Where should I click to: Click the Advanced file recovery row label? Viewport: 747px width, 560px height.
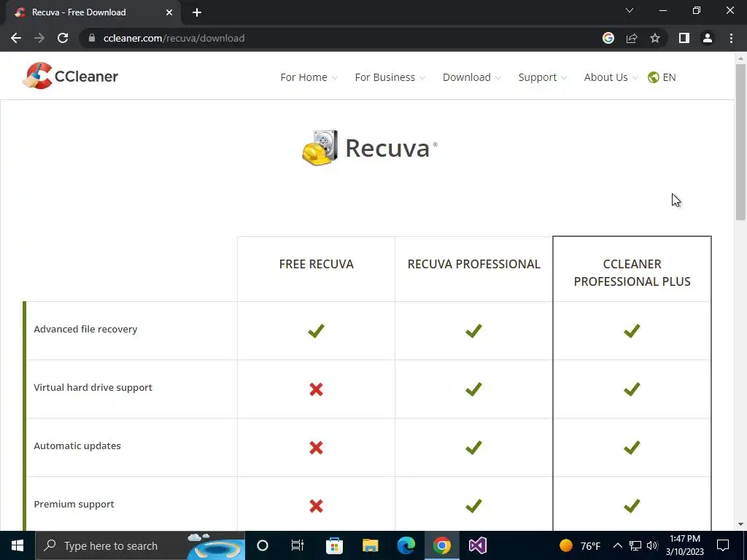point(85,329)
